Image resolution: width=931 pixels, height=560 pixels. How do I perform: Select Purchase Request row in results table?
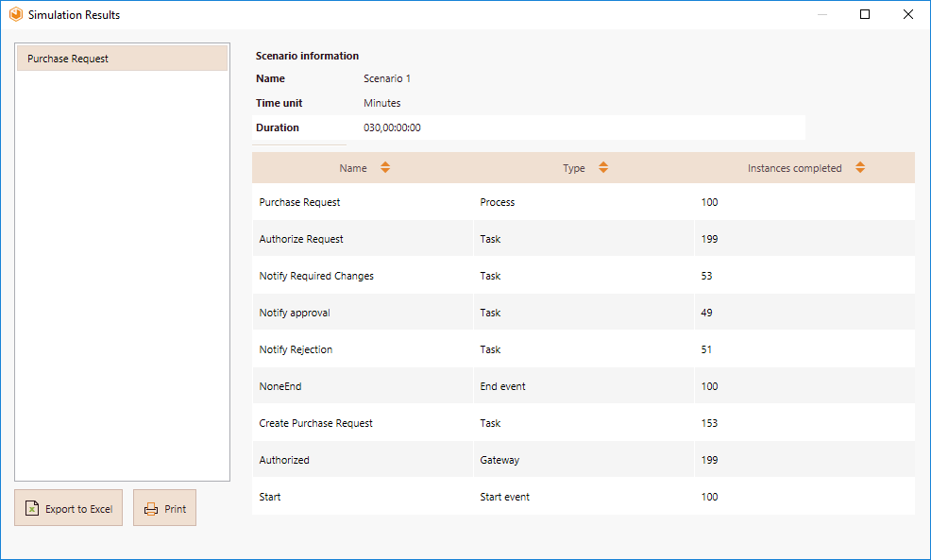click(584, 202)
